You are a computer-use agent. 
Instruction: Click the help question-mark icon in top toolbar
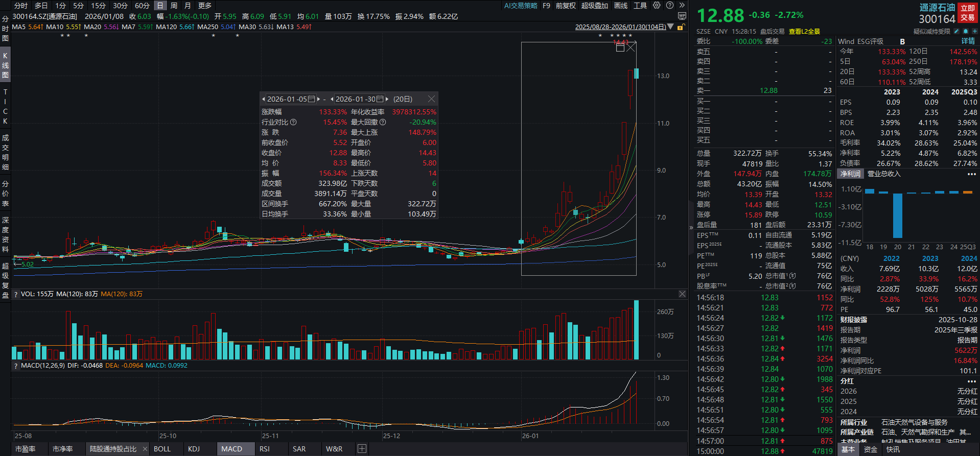pyautogui.click(x=670, y=6)
